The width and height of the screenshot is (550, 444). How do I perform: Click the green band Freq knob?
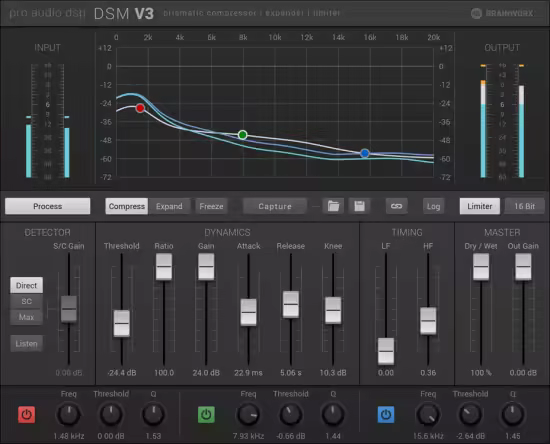(x=248, y=415)
